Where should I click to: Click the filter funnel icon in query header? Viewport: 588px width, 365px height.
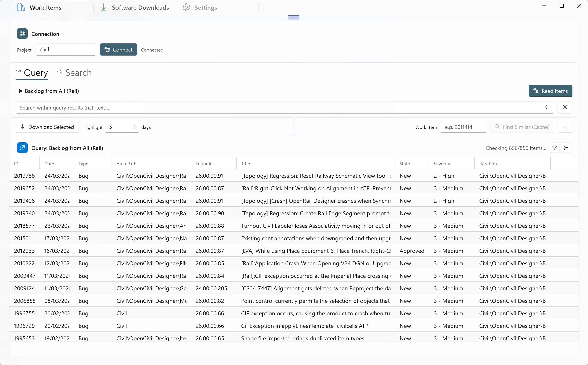click(x=554, y=148)
